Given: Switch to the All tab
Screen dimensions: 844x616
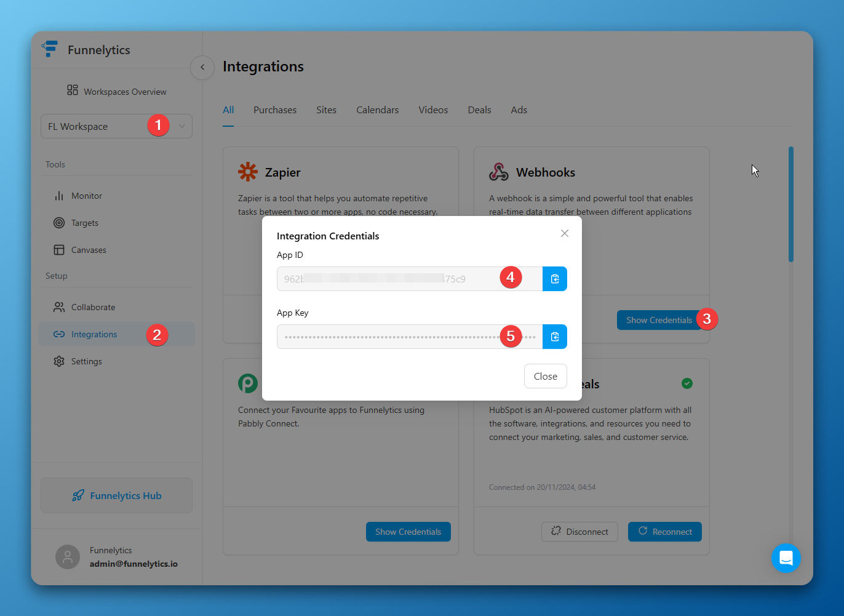Looking at the screenshot, I should point(228,110).
